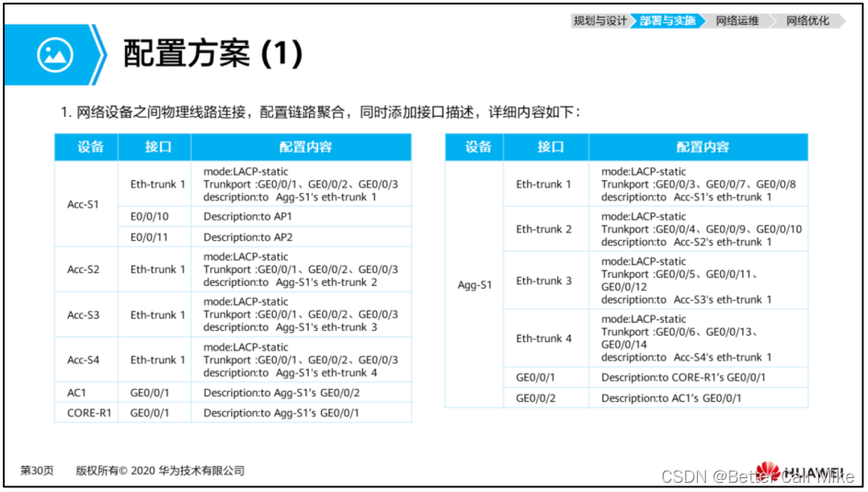Click the GE0/0/1 cell in Agg-S1 table
The image size is (868, 492).
[x=546, y=377]
